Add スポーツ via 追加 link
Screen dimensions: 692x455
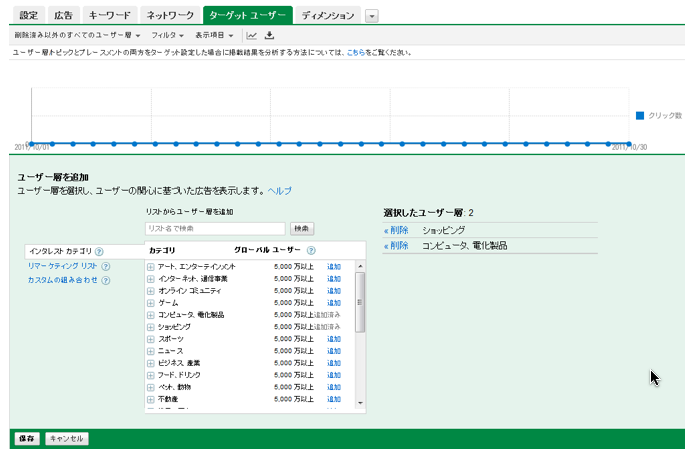(x=334, y=339)
